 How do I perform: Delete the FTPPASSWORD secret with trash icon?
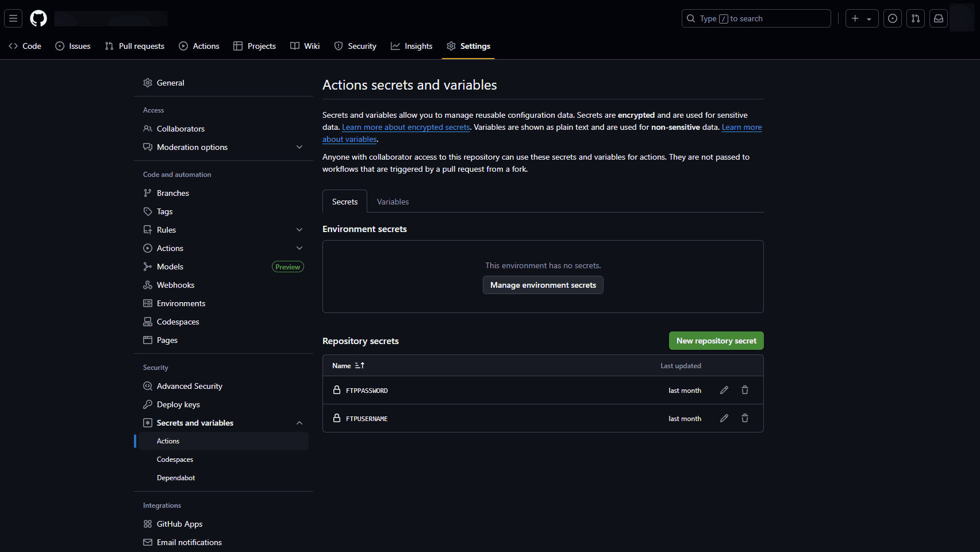pos(745,390)
